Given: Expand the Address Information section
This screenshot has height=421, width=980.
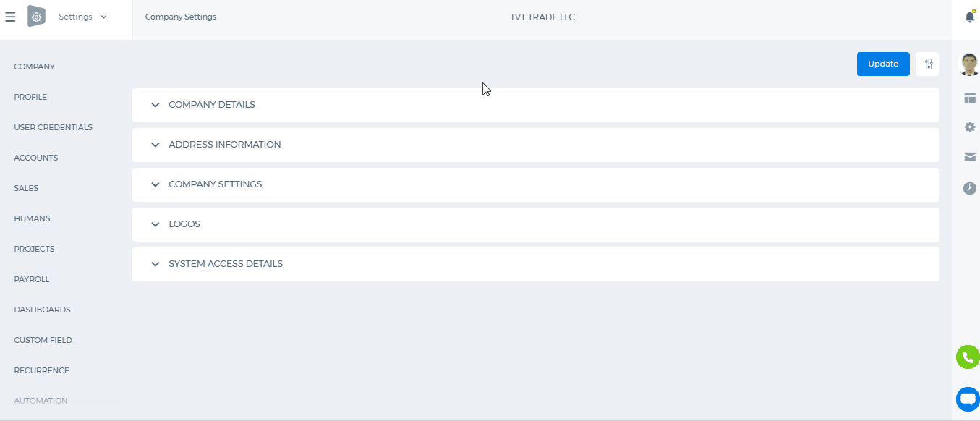Looking at the screenshot, I should click(536, 145).
